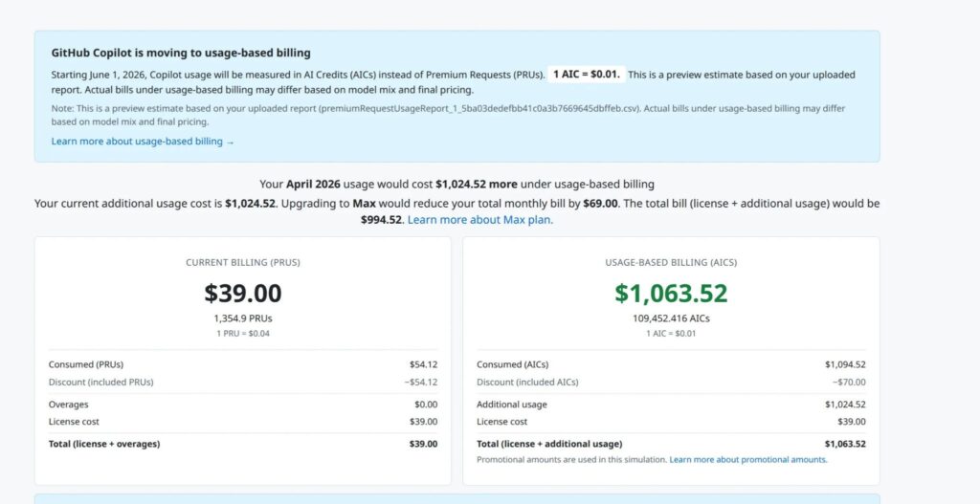Click the banner heading about usage-based billing
The width and height of the screenshot is (980, 504).
(x=181, y=54)
